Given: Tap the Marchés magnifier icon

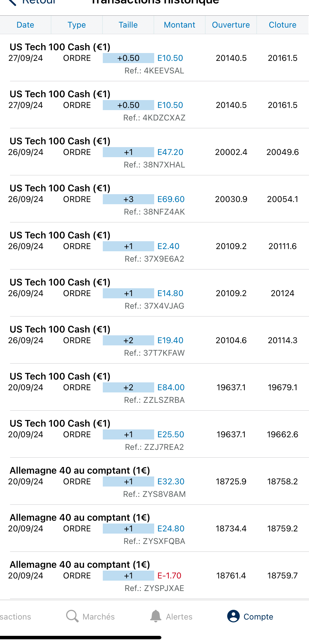Looking at the screenshot, I should pos(72,616).
